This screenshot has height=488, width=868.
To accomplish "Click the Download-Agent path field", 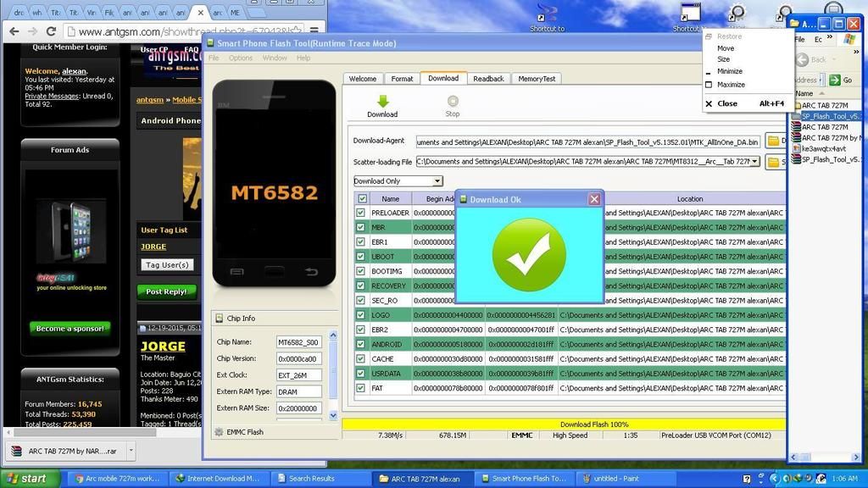I will pos(588,142).
